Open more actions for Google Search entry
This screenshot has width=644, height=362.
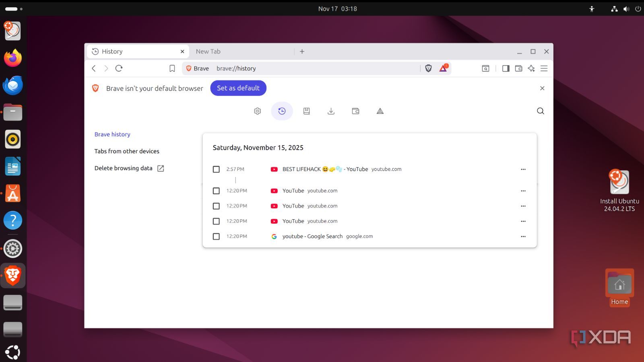523,237
